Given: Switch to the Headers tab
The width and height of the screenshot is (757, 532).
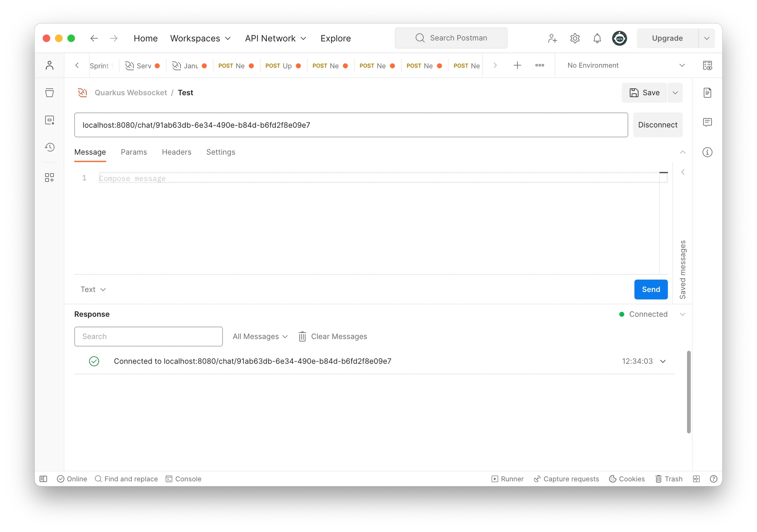Looking at the screenshot, I should pyautogui.click(x=177, y=152).
